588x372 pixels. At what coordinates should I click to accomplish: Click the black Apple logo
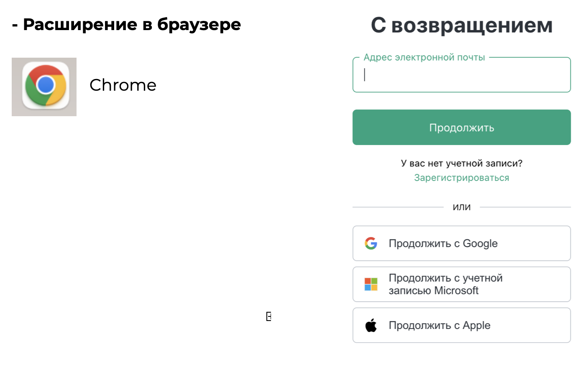point(371,325)
